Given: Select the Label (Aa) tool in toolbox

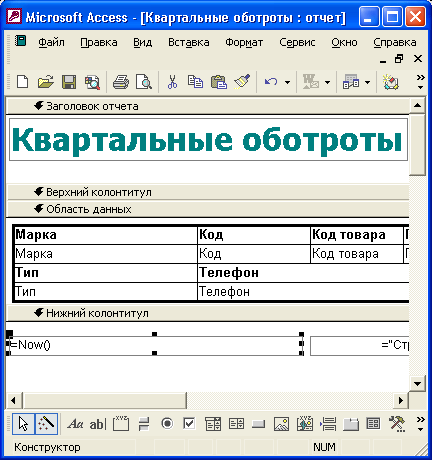Looking at the screenshot, I should [x=75, y=424].
